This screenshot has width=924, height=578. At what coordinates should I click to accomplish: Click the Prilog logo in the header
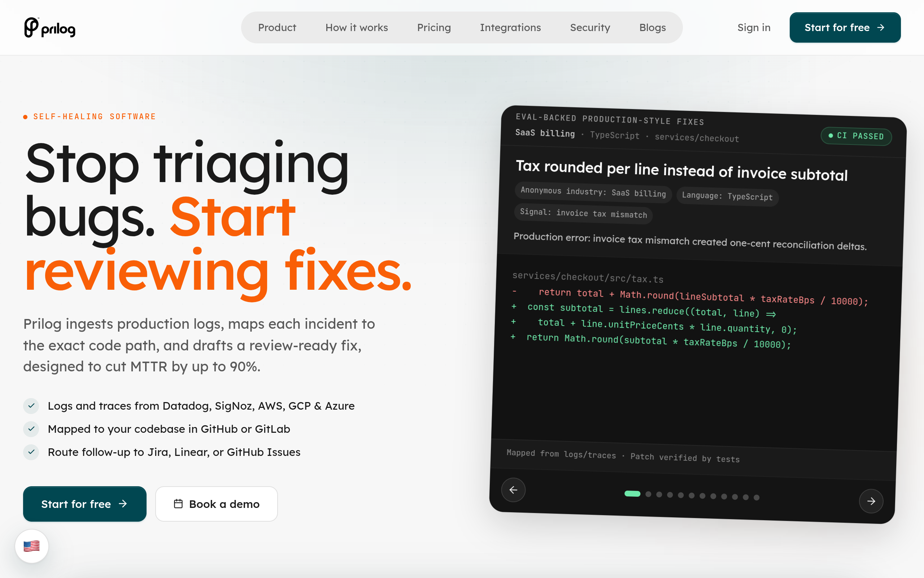[x=50, y=27]
